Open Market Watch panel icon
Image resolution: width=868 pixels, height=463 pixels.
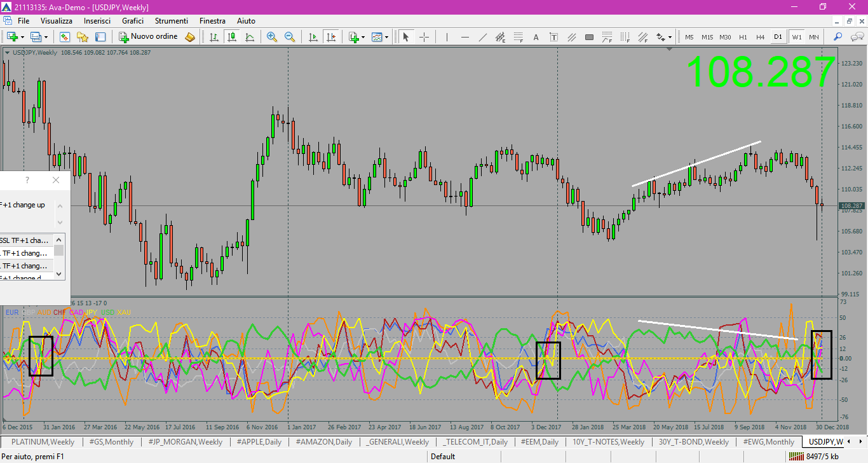(x=65, y=37)
